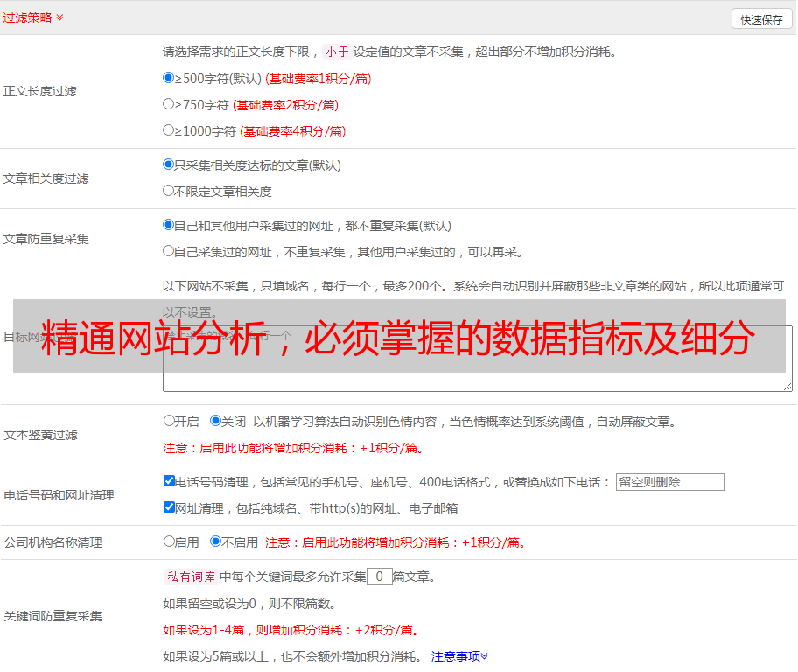Click the keyword article count field

pyautogui.click(x=379, y=577)
